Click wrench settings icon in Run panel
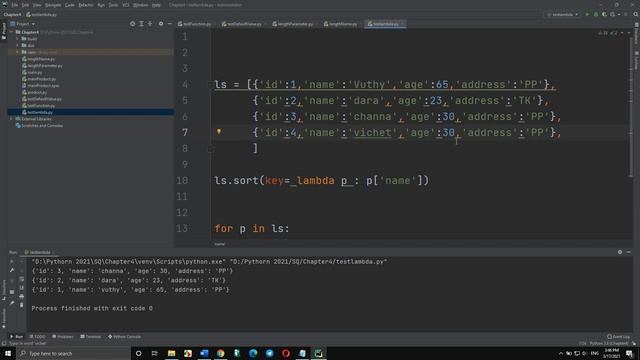Viewport: 640px width, 360px height. (x=12, y=270)
